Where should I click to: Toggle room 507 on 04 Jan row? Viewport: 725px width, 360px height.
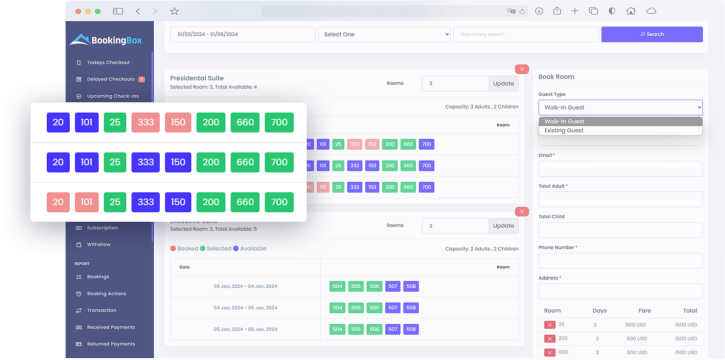pos(393,308)
